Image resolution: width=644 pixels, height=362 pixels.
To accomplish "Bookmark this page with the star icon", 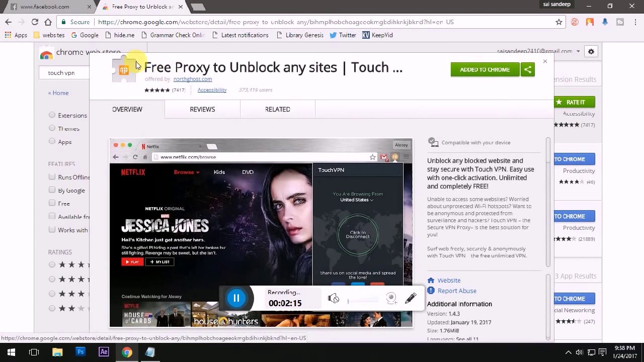I will [x=558, y=22].
